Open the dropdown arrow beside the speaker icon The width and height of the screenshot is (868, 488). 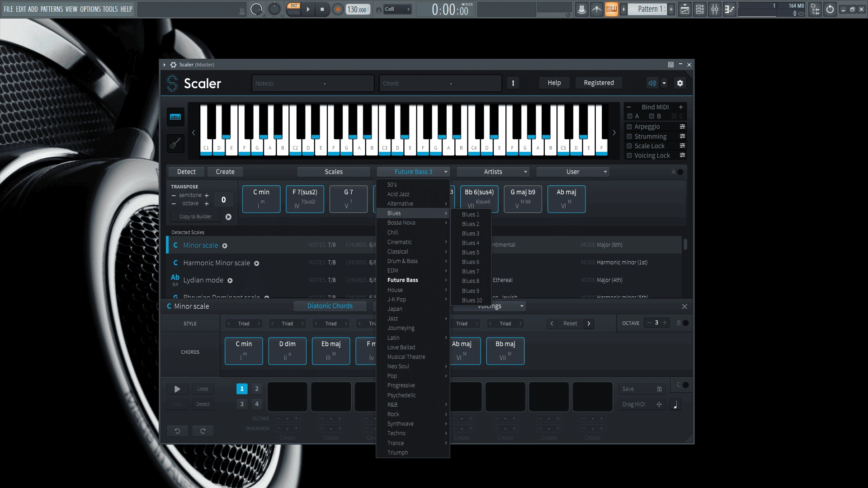point(664,83)
